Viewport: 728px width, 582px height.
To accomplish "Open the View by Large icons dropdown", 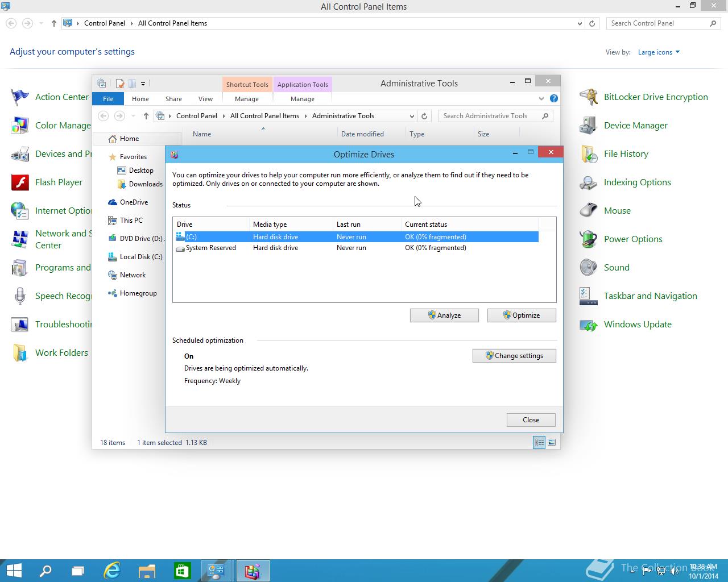I will [x=659, y=52].
